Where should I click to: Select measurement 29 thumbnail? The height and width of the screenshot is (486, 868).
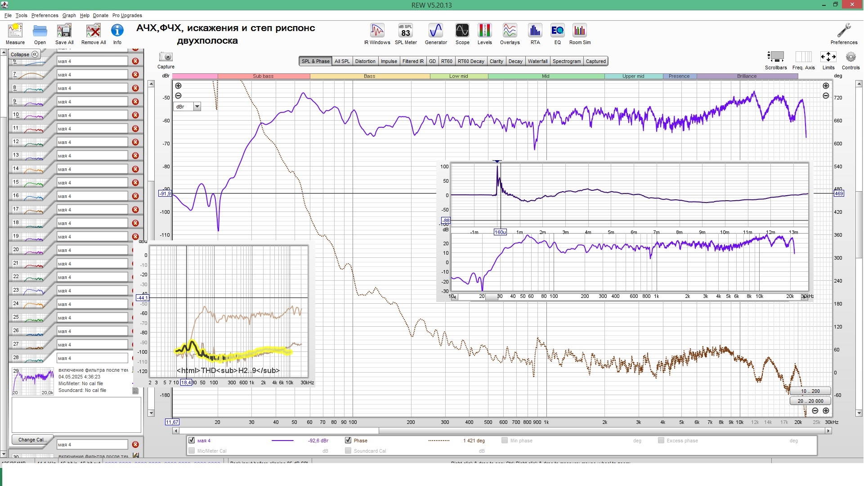click(x=33, y=381)
